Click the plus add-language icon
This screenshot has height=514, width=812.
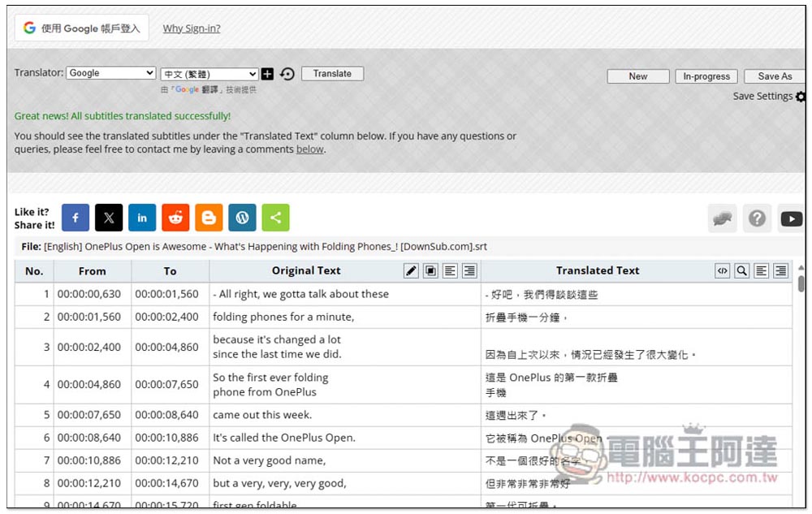(x=267, y=74)
